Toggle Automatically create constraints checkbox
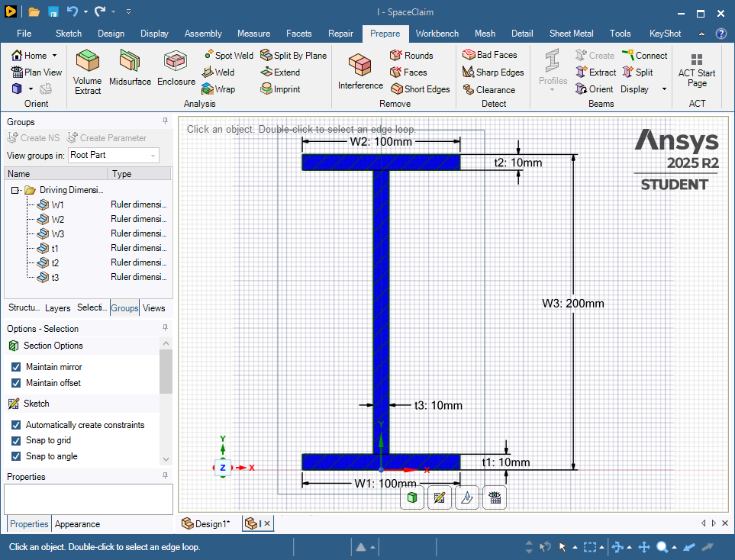The height and width of the screenshot is (560, 735). click(16, 425)
